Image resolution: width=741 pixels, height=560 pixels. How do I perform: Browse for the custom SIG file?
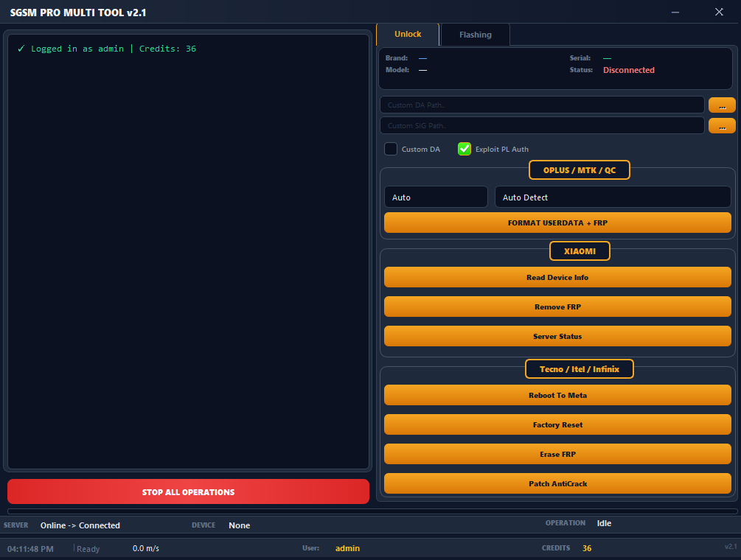pyautogui.click(x=722, y=125)
